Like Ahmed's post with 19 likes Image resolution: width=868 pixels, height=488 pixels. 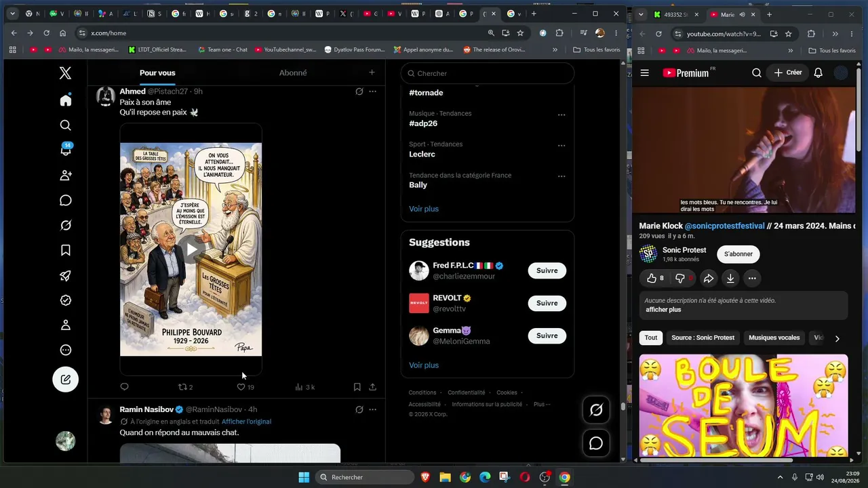(x=245, y=387)
